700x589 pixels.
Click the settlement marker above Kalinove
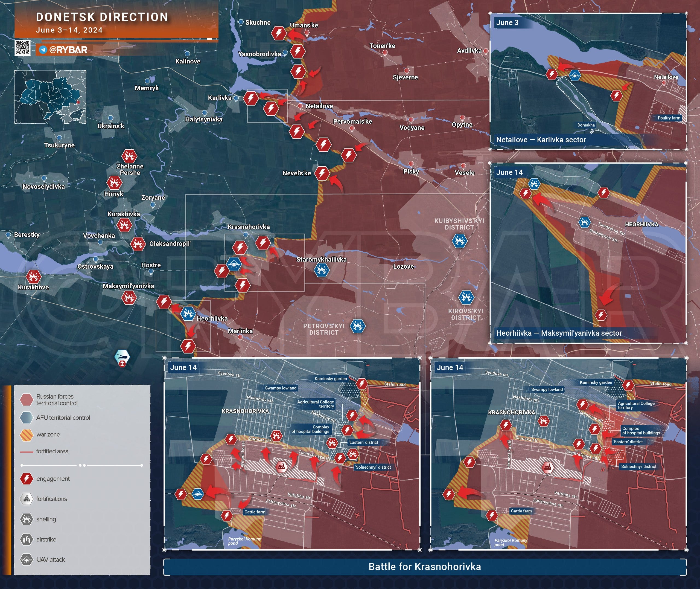point(188,54)
